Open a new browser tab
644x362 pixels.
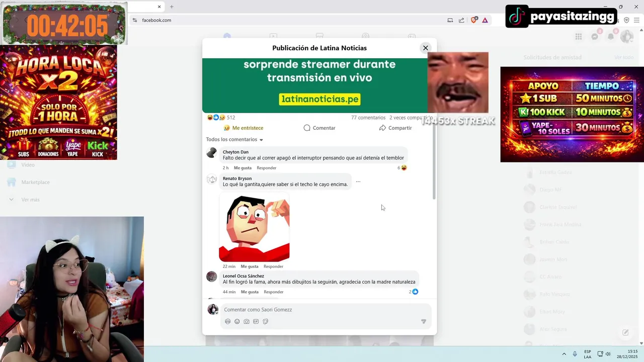[x=172, y=7]
